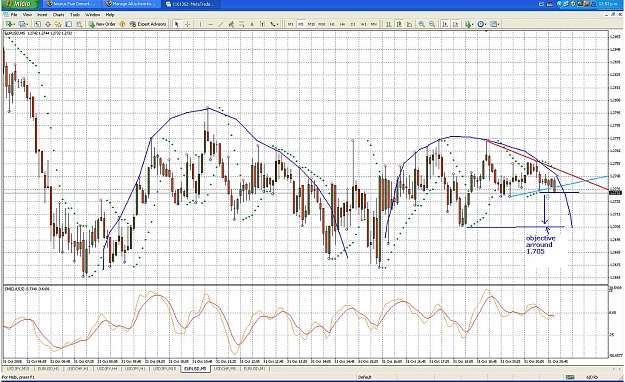
Task: Open the Strategy Tester
Action: [79, 24]
